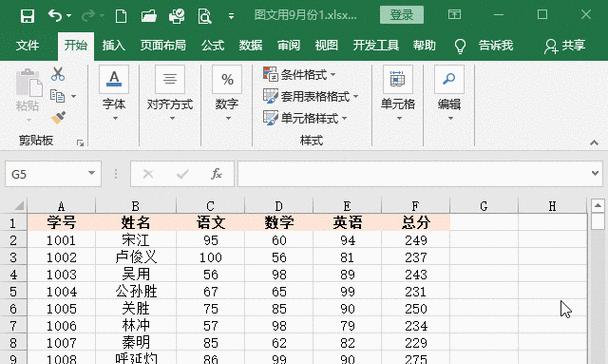Click the Cut scissors icon
The height and width of the screenshot is (364, 608).
click(58, 74)
